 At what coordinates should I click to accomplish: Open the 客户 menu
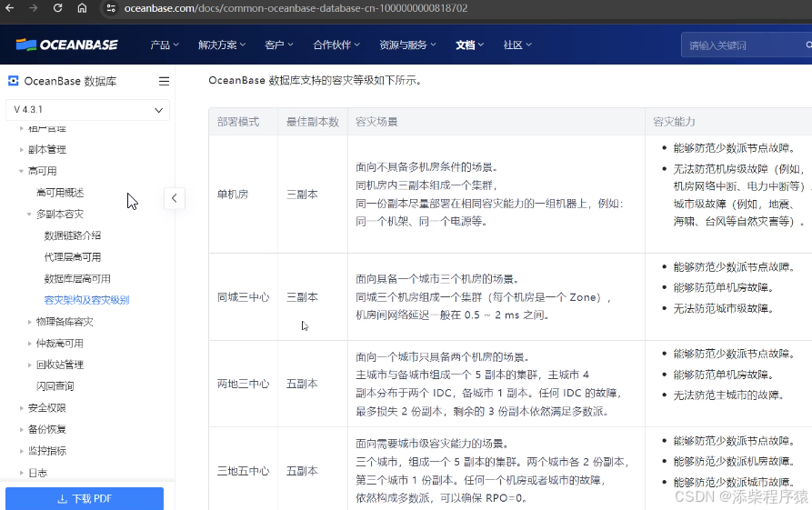(278, 45)
